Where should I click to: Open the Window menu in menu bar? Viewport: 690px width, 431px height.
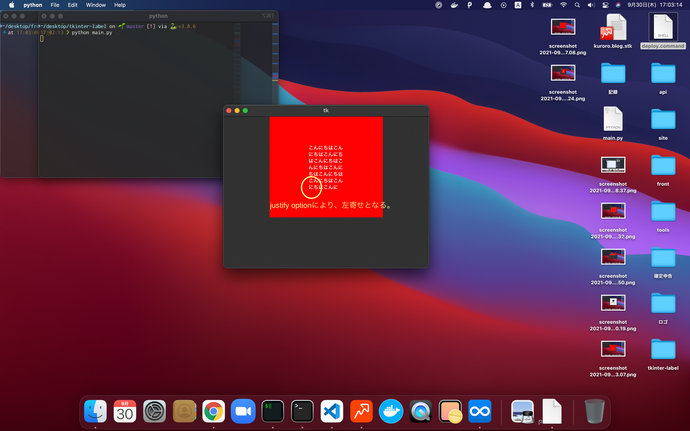(x=96, y=5)
